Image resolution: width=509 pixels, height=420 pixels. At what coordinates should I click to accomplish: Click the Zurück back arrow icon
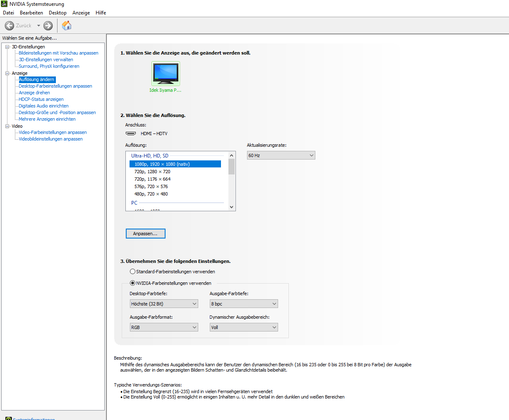click(10, 26)
